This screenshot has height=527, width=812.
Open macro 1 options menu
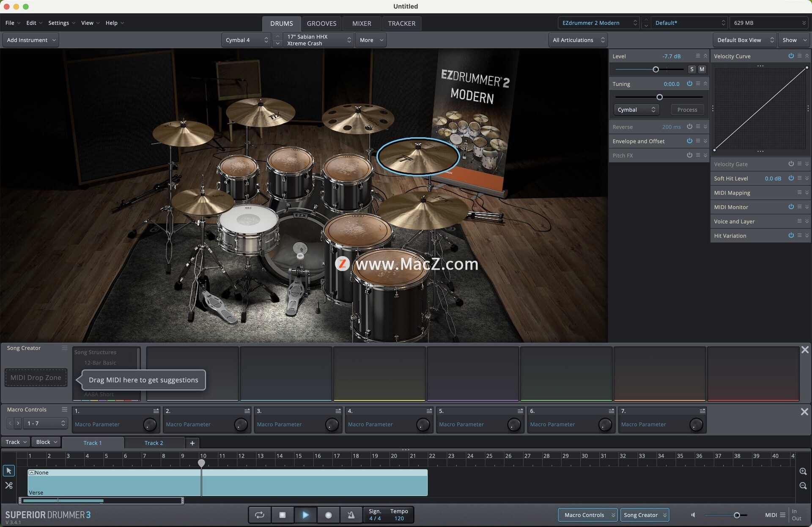pyautogui.click(x=156, y=411)
